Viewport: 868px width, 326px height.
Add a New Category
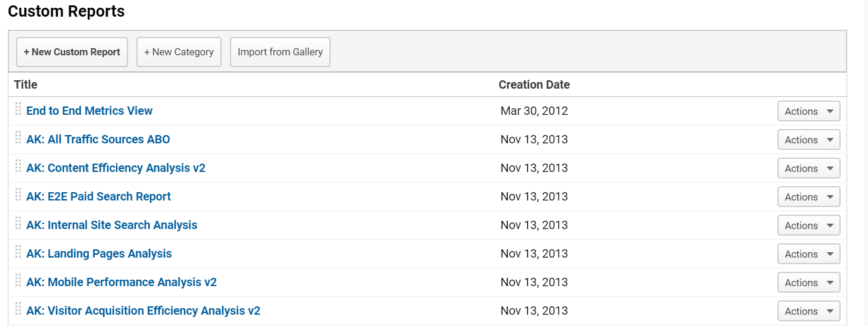[179, 52]
